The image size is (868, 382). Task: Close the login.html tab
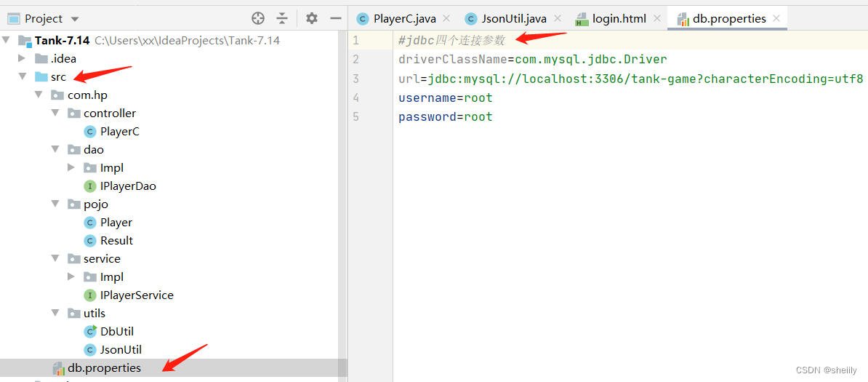(657, 18)
